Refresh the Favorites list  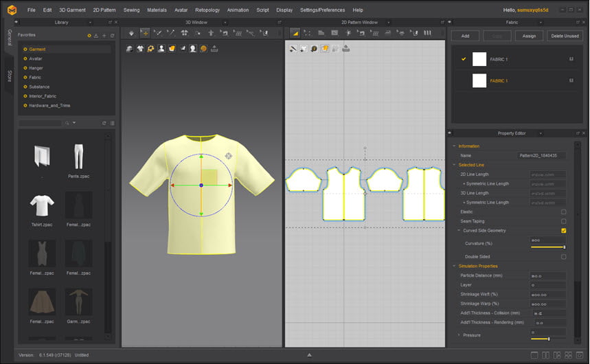pyautogui.click(x=112, y=36)
